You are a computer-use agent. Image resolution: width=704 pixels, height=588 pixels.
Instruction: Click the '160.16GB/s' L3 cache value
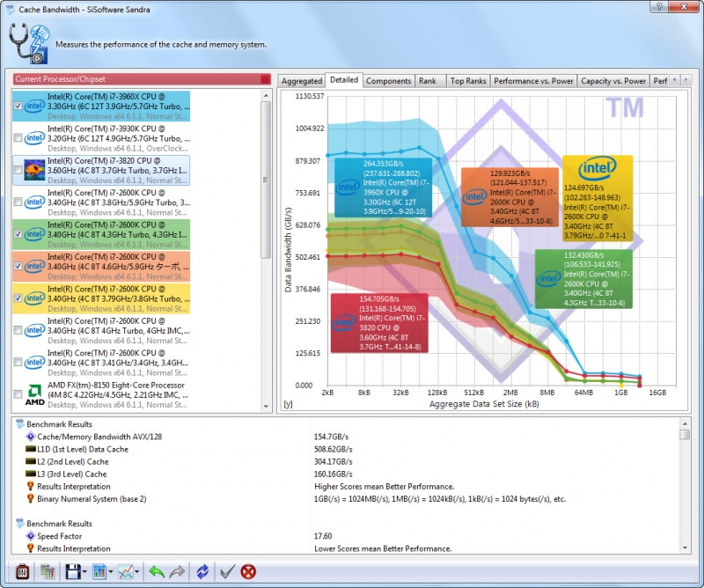coord(334,474)
